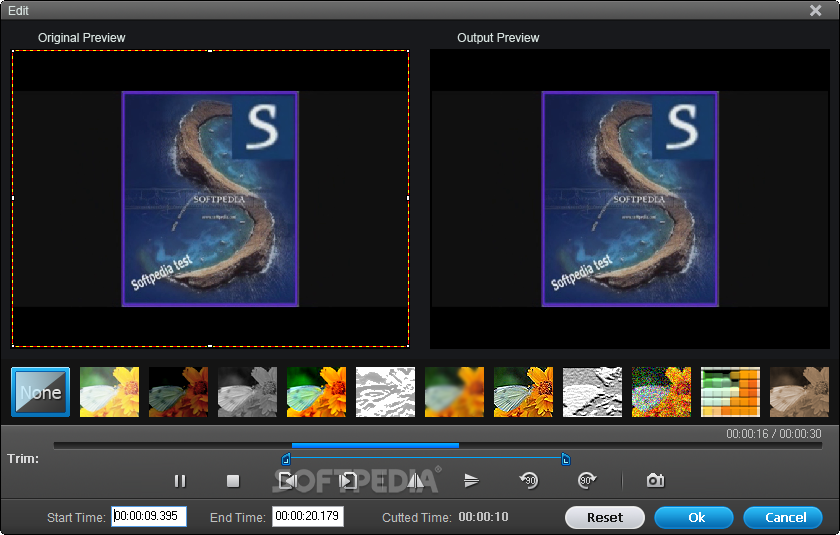This screenshot has height=535, width=840.
Task: Click the Reset button
Action: pyautogui.click(x=605, y=517)
